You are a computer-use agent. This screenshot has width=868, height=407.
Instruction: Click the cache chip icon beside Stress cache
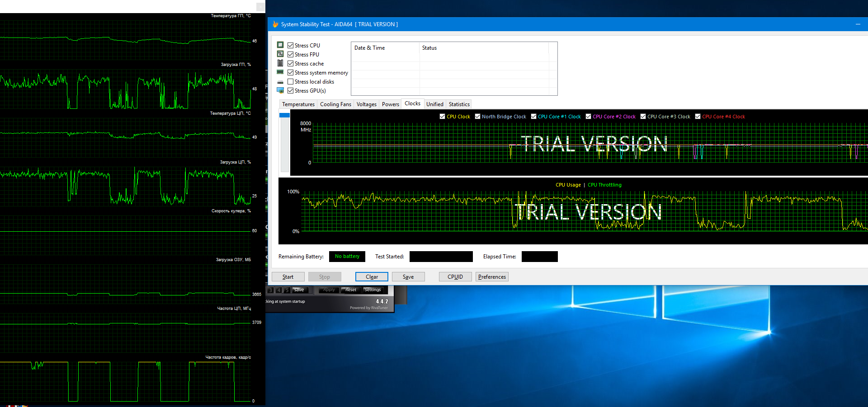coord(280,63)
